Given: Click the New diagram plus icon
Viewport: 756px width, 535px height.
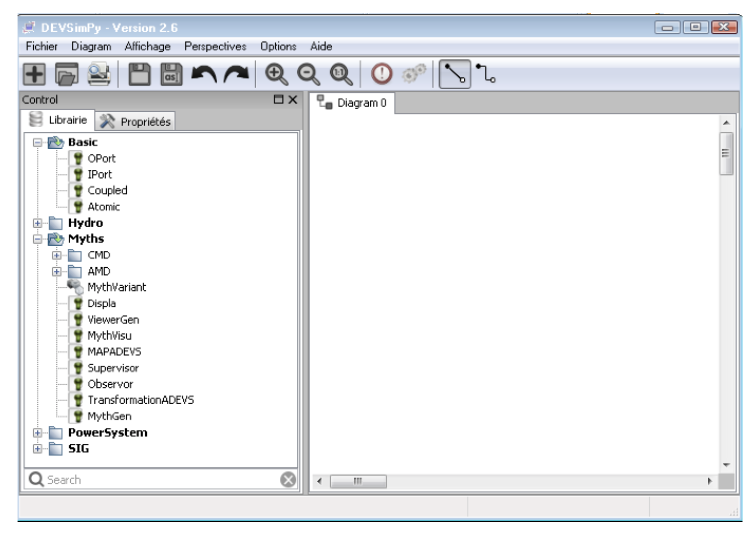Looking at the screenshot, I should 34,74.
